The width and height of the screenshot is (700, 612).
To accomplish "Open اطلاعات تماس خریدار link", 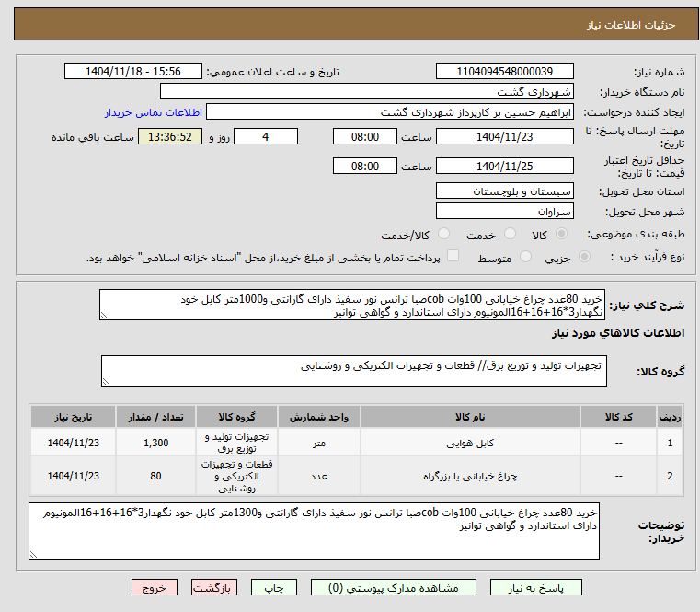I will point(154,112).
